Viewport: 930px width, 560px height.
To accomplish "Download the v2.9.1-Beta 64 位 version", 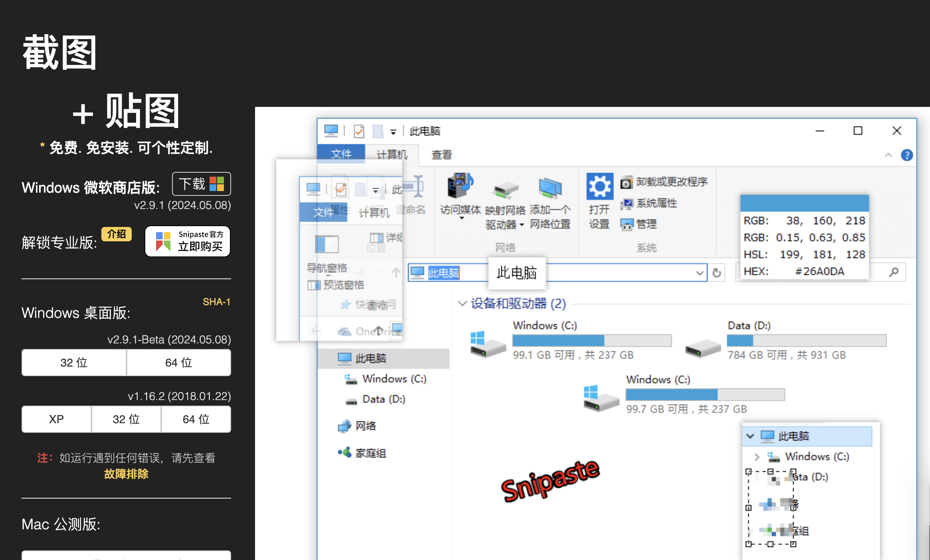I will tap(178, 363).
